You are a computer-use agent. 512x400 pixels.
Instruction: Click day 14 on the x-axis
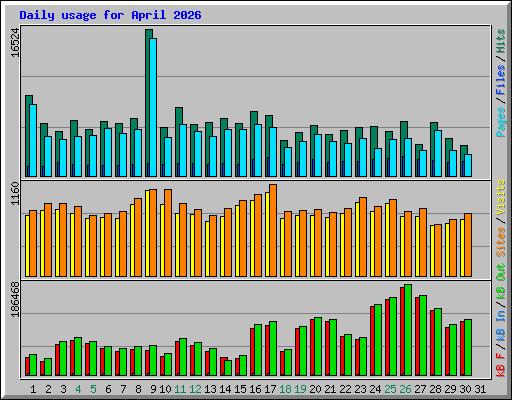click(225, 389)
